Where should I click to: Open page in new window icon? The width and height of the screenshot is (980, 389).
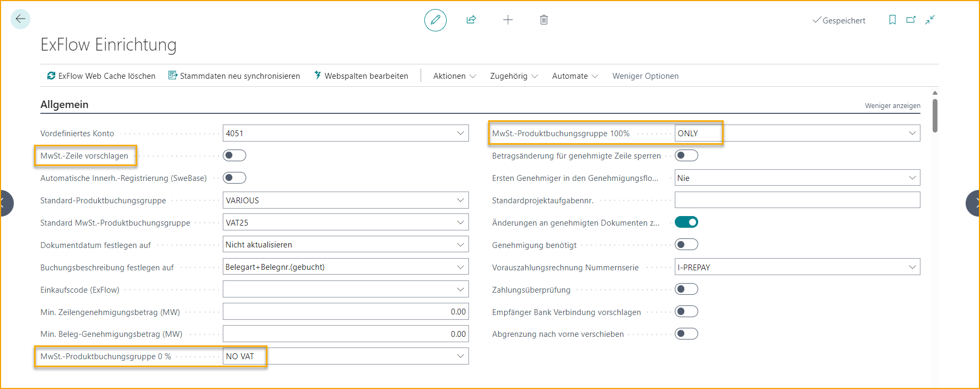[911, 20]
